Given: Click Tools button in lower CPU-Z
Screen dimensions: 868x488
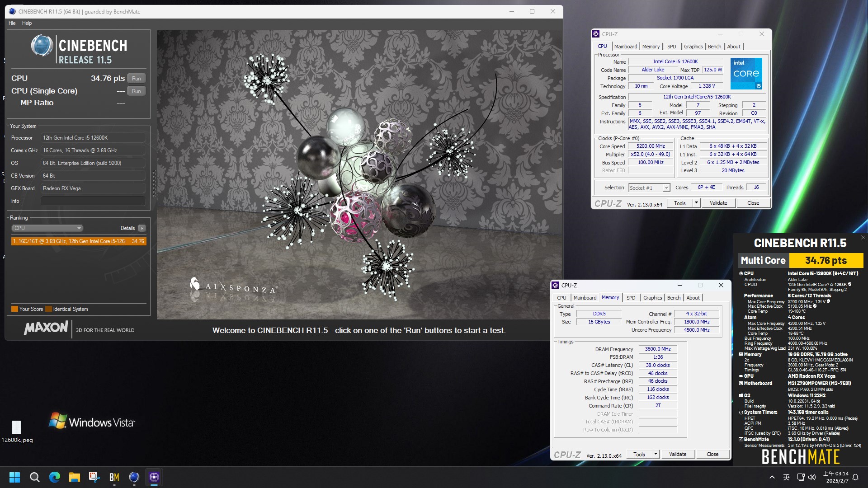Looking at the screenshot, I should click(639, 454).
